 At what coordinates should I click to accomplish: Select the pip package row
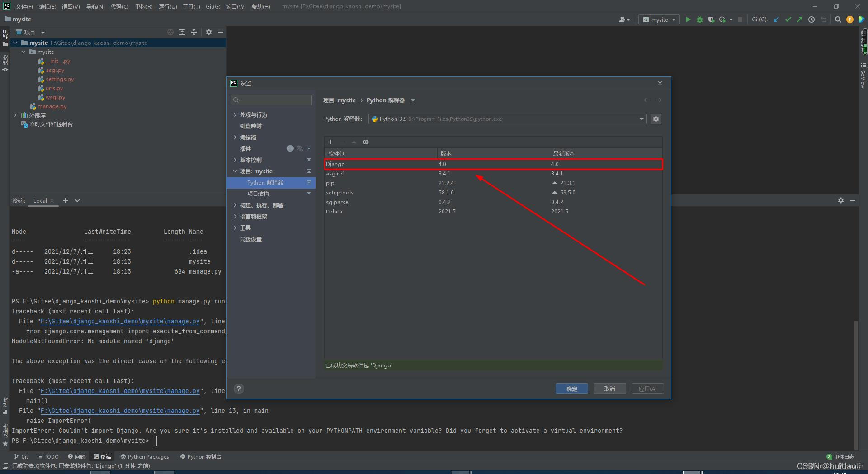pos(493,183)
